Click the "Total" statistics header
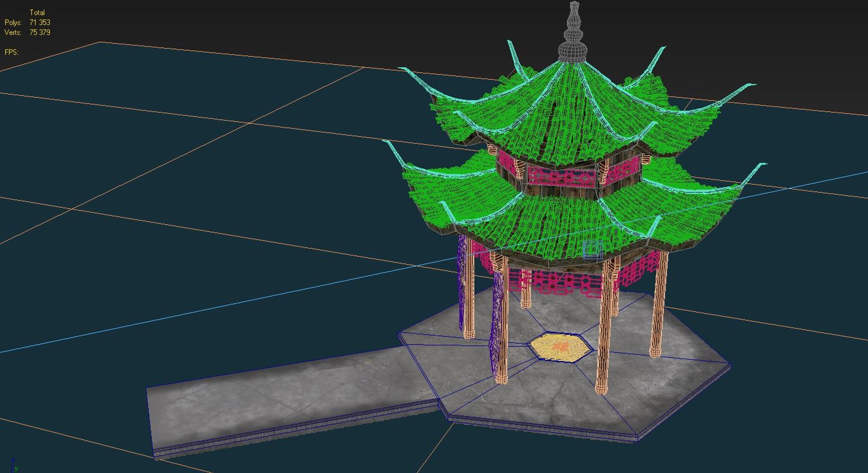This screenshot has height=473, width=868. [x=37, y=13]
